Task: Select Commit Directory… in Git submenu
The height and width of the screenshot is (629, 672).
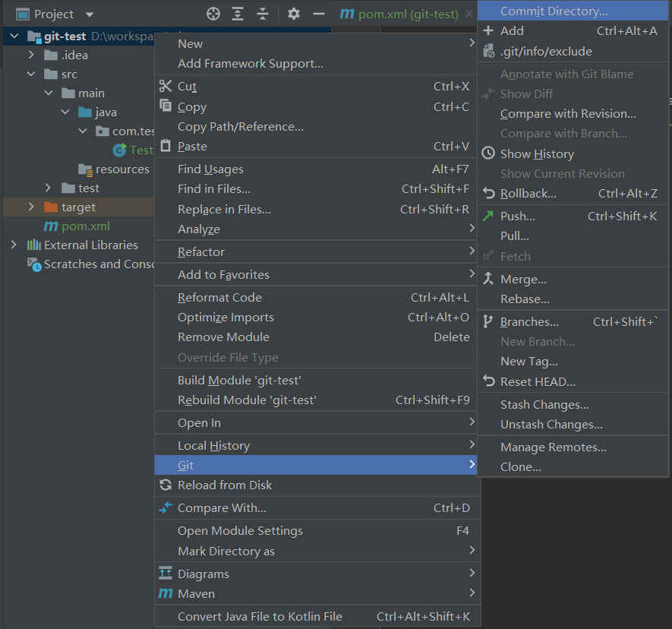Action: [573, 11]
